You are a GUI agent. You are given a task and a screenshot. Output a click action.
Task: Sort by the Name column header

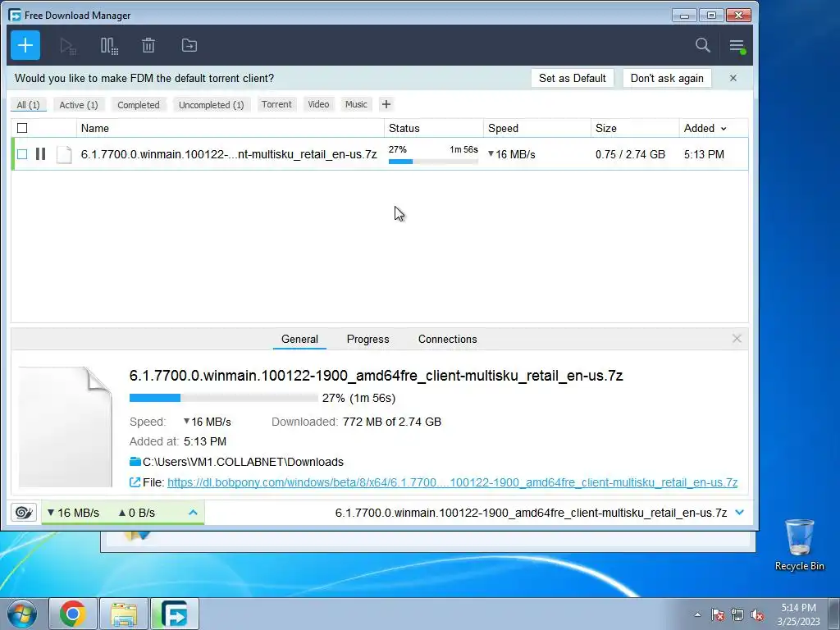(x=231, y=129)
